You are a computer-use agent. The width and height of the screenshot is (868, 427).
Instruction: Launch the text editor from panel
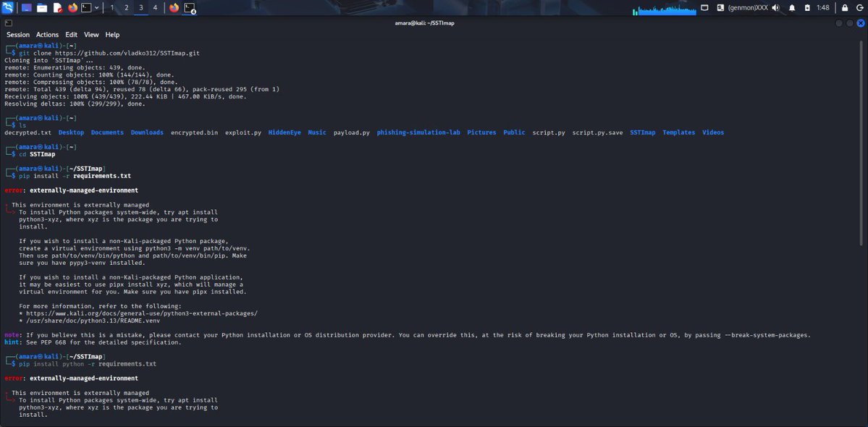(x=58, y=8)
